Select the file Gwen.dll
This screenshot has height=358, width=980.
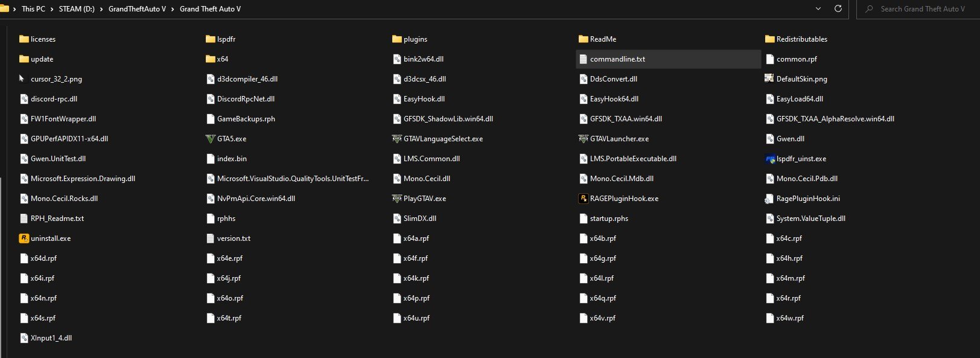(790, 139)
